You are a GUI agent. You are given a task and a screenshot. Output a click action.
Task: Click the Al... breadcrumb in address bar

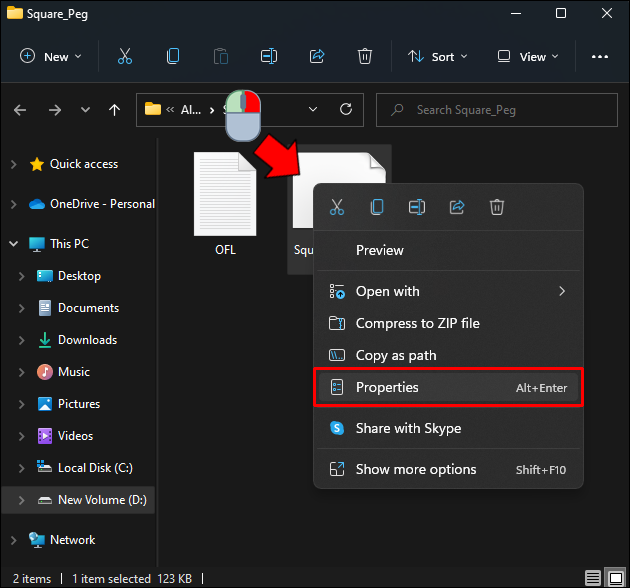click(x=190, y=109)
